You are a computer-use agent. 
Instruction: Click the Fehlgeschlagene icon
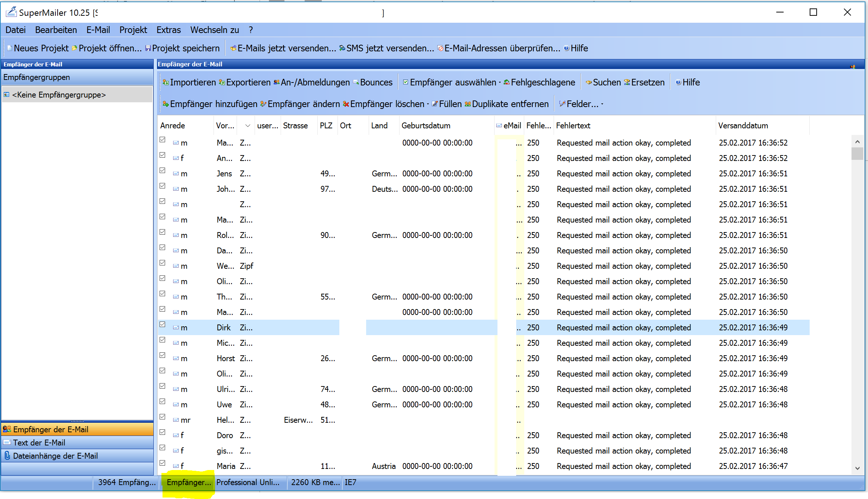(507, 82)
